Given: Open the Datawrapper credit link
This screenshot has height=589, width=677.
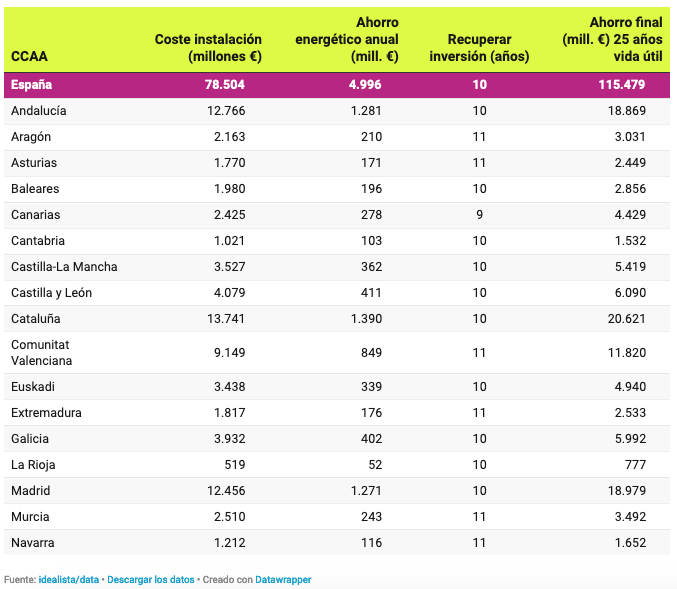Looking at the screenshot, I should [x=283, y=579].
